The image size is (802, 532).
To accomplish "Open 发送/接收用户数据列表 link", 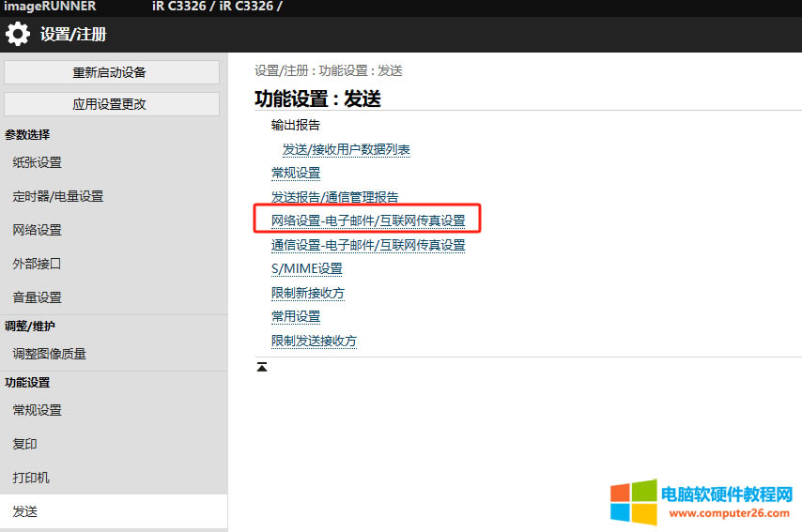I will point(347,149).
